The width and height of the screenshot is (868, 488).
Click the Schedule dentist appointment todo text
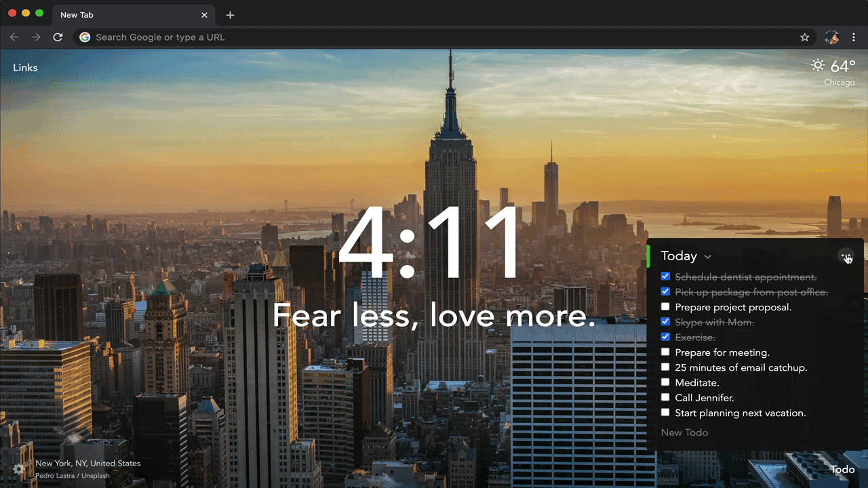point(746,277)
